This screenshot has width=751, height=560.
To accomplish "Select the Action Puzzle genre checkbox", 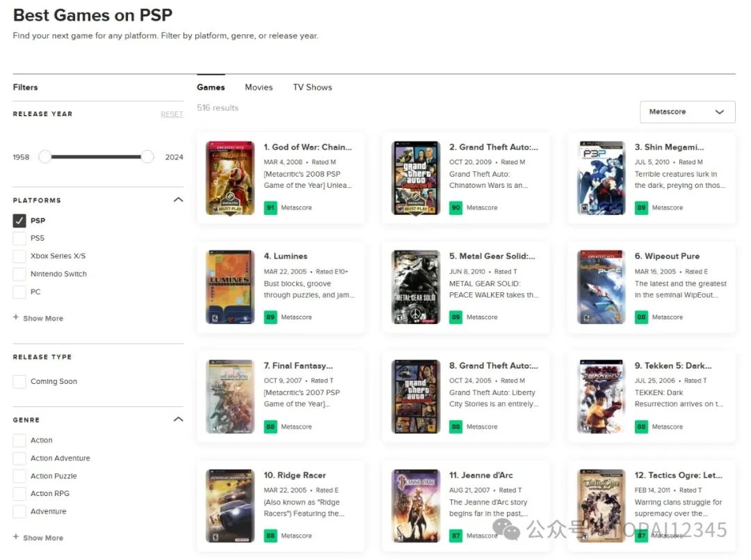I will [19, 476].
